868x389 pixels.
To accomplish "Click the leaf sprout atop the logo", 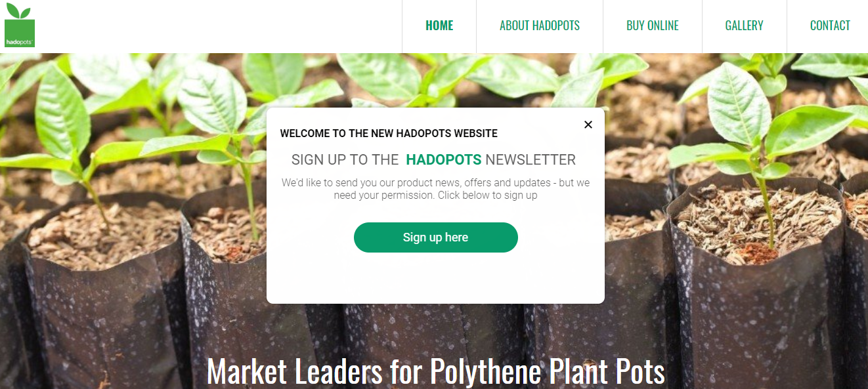I will (x=18, y=10).
